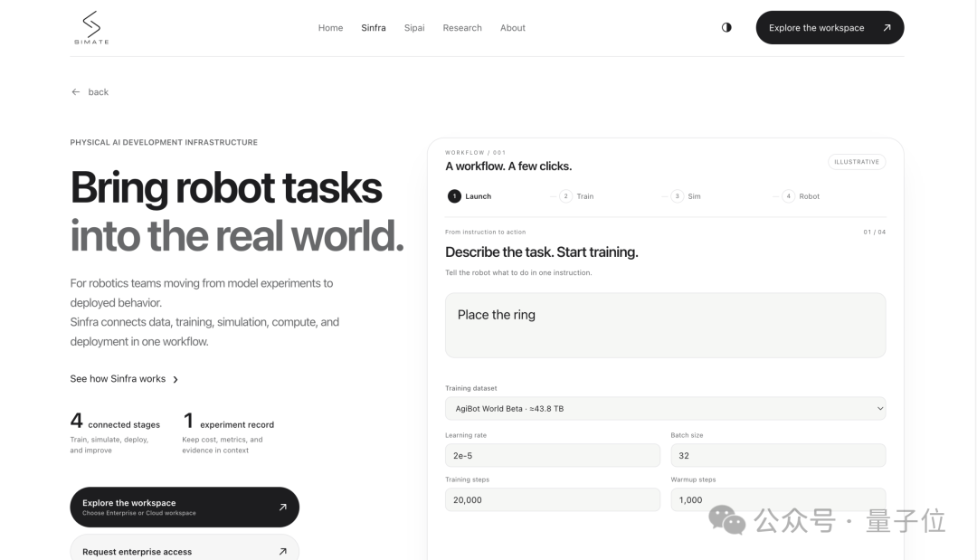Image resolution: width=977 pixels, height=560 pixels.
Task: Click the Learning rate field
Action: 553,455
